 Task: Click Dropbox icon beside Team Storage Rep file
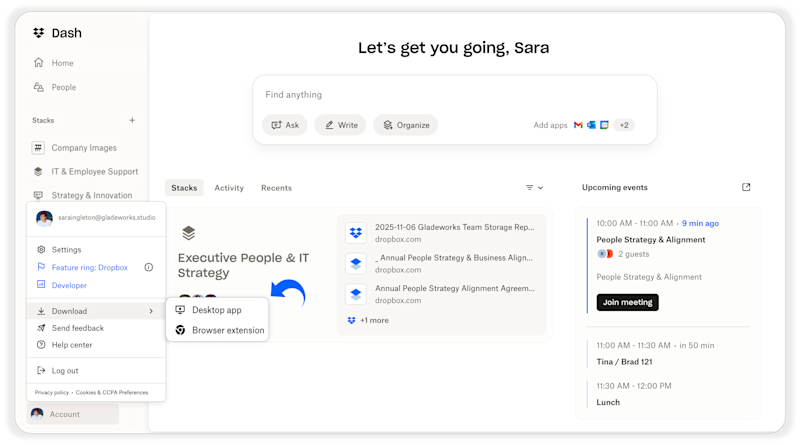pyautogui.click(x=356, y=233)
